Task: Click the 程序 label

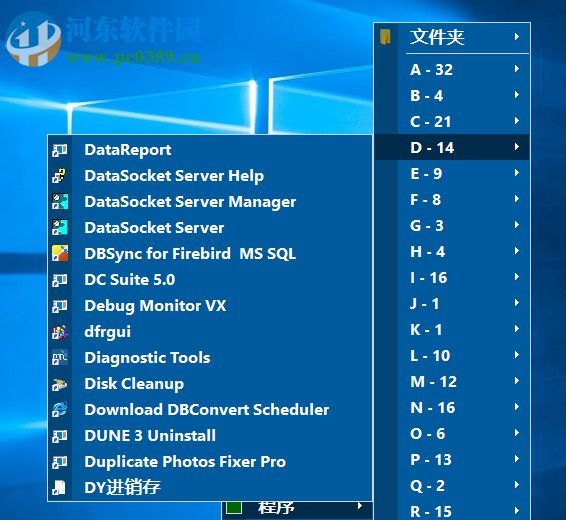Action: pyautogui.click(x=276, y=508)
